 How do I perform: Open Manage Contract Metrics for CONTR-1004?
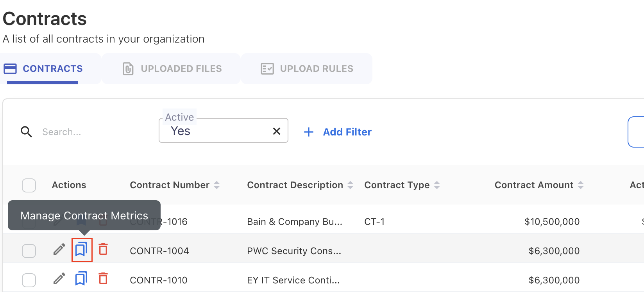(82, 249)
